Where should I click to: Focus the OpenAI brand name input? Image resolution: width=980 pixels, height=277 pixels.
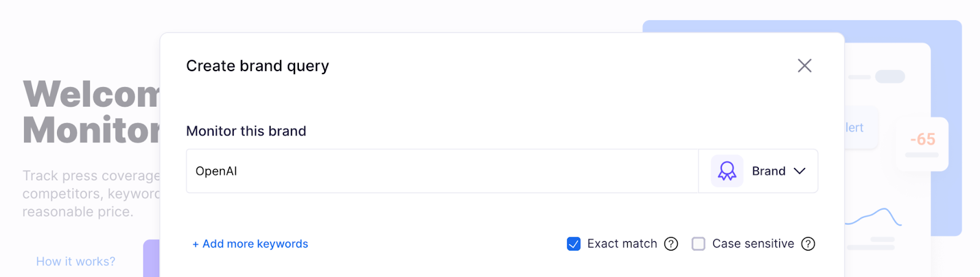pos(441,171)
